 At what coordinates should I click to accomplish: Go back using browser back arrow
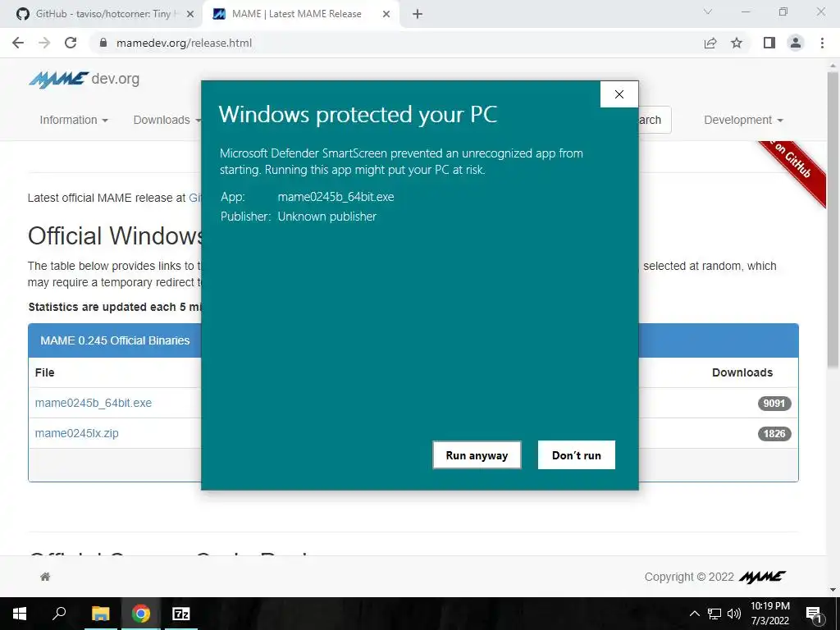[x=18, y=43]
